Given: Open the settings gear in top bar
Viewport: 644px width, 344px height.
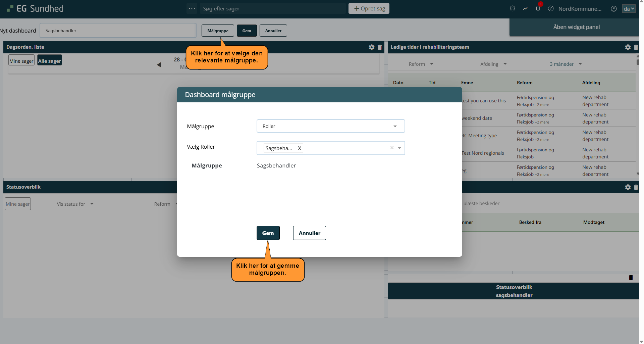Looking at the screenshot, I should [x=512, y=9].
